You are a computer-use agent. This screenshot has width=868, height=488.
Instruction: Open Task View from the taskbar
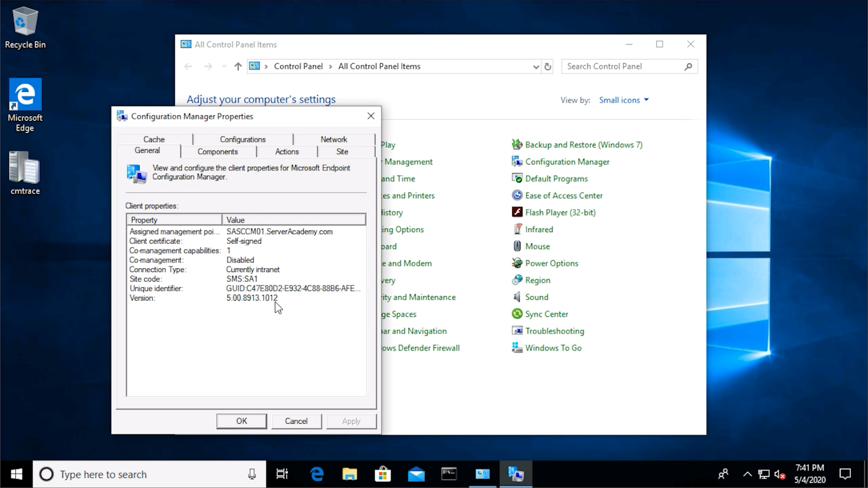(282, 474)
